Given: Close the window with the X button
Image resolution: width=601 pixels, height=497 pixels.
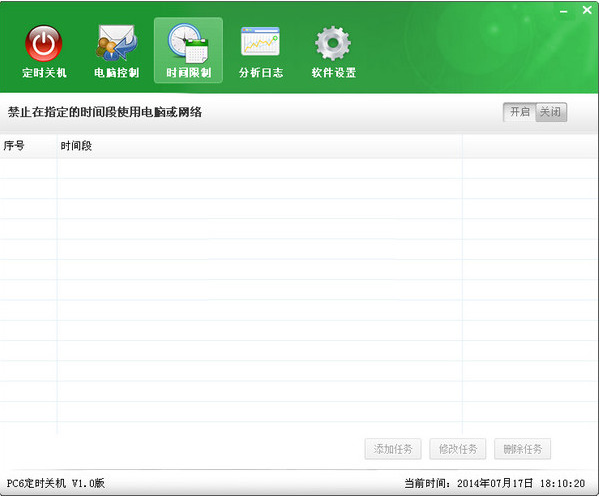Looking at the screenshot, I should pos(587,10).
